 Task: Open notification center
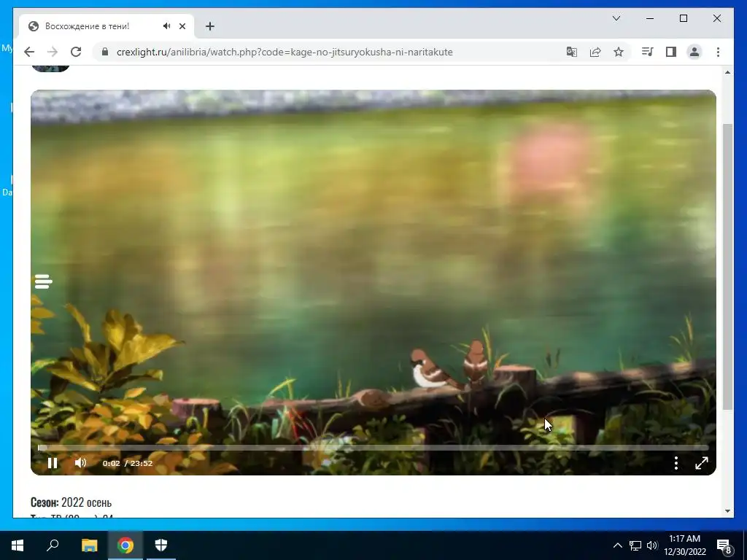(x=724, y=545)
